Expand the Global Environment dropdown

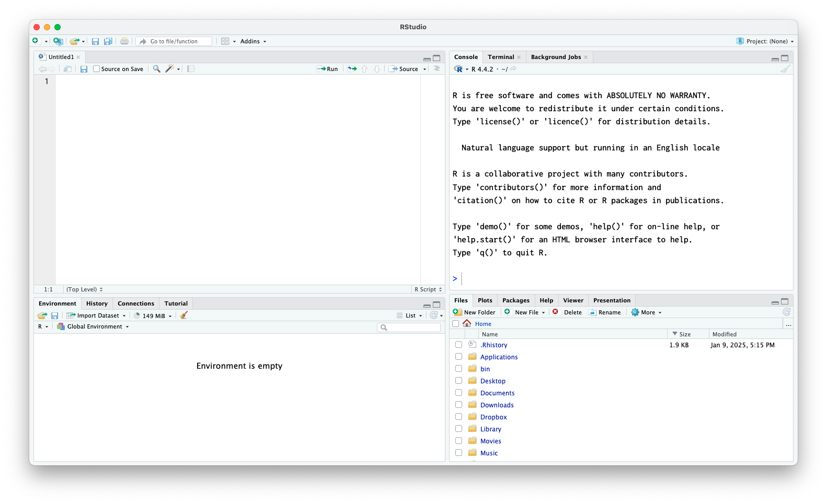click(x=93, y=326)
